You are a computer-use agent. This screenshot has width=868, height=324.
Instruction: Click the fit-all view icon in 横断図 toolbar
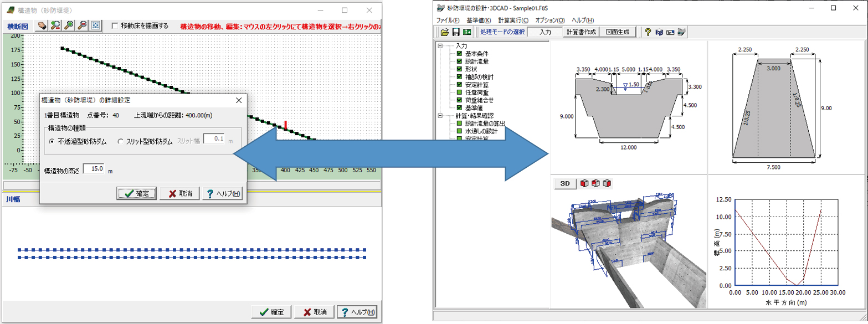(95, 25)
